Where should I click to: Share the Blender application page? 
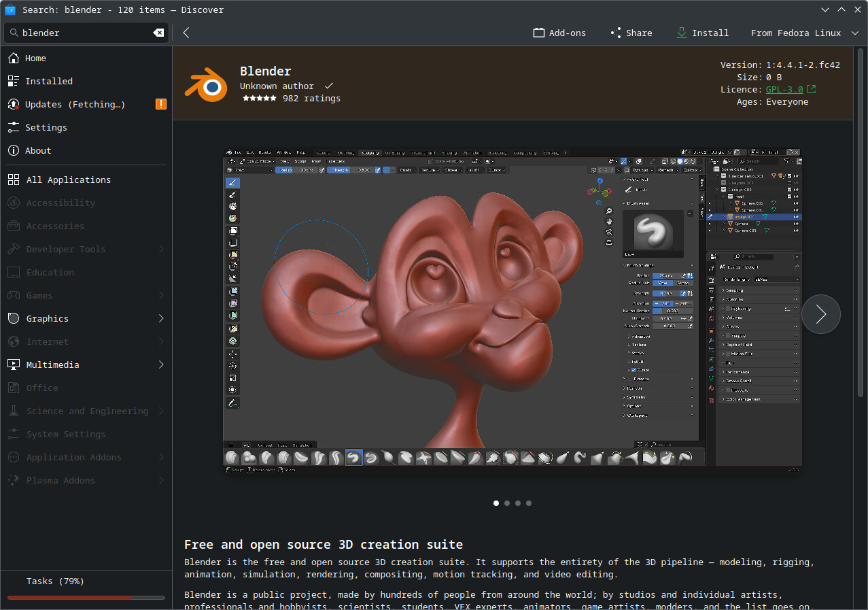[x=631, y=33]
